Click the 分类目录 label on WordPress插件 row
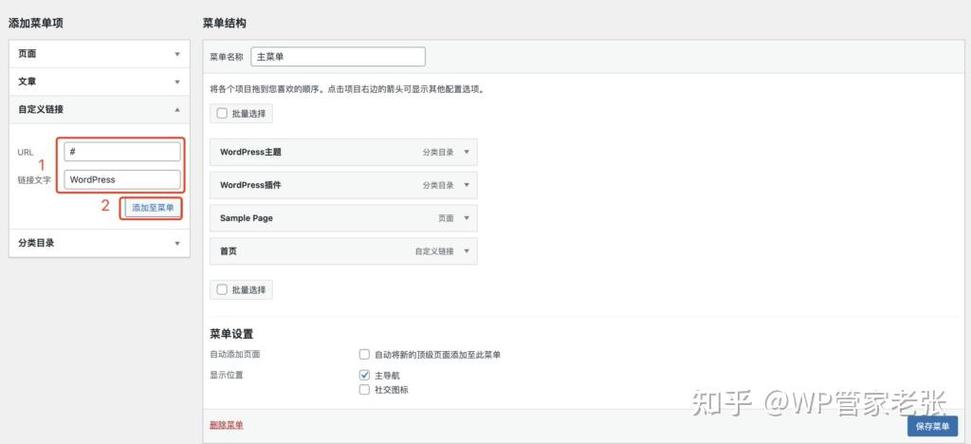 pos(438,186)
